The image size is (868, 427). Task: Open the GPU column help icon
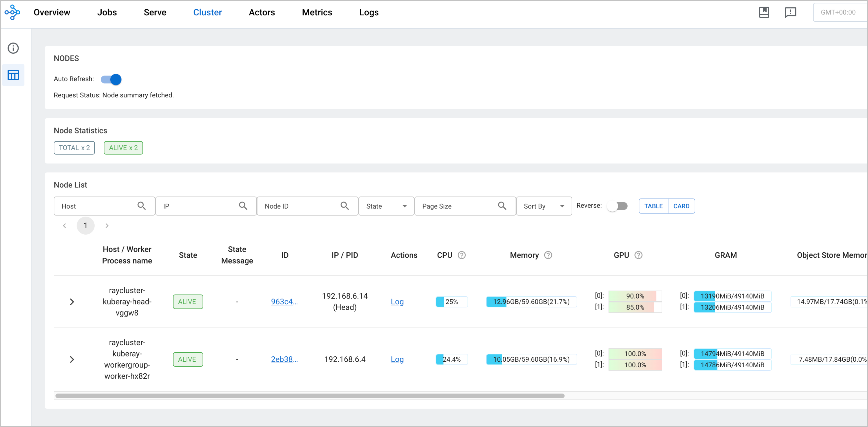638,255
